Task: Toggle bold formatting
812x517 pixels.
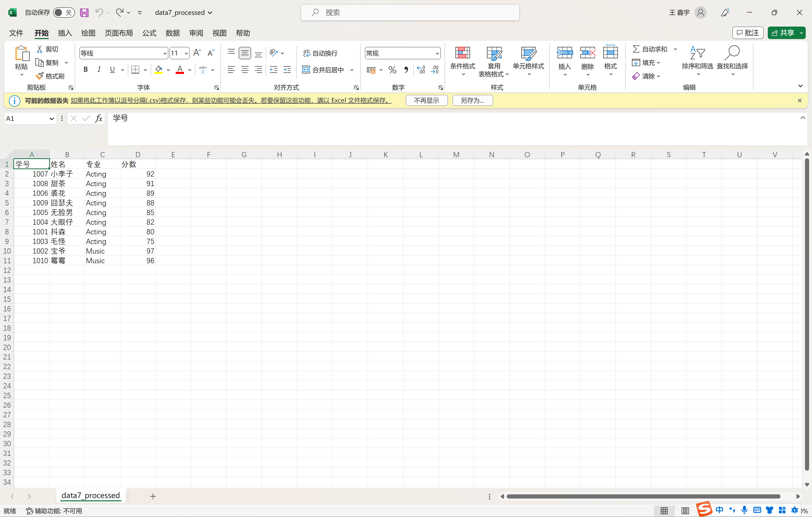Action: 86,70
